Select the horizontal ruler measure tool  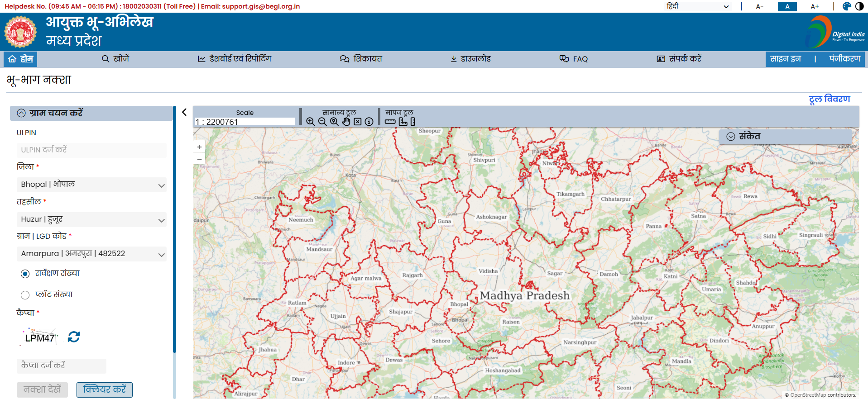(x=390, y=122)
